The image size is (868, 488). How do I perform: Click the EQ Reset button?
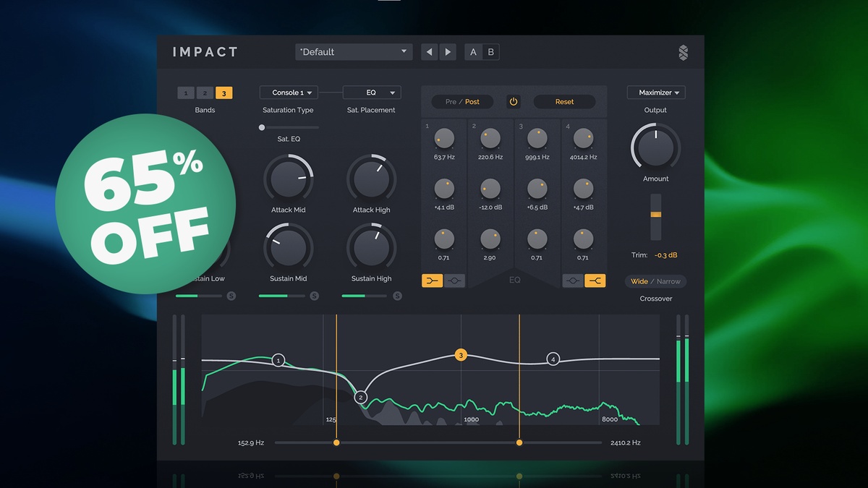tap(565, 102)
